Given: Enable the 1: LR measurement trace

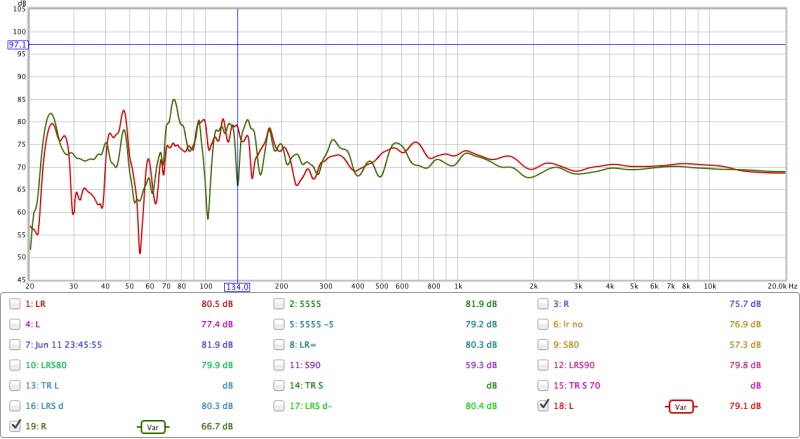Looking at the screenshot, I should (x=15, y=303).
